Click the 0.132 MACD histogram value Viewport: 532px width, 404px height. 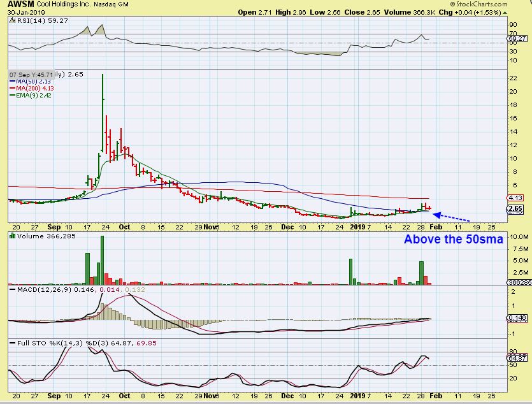(135, 290)
